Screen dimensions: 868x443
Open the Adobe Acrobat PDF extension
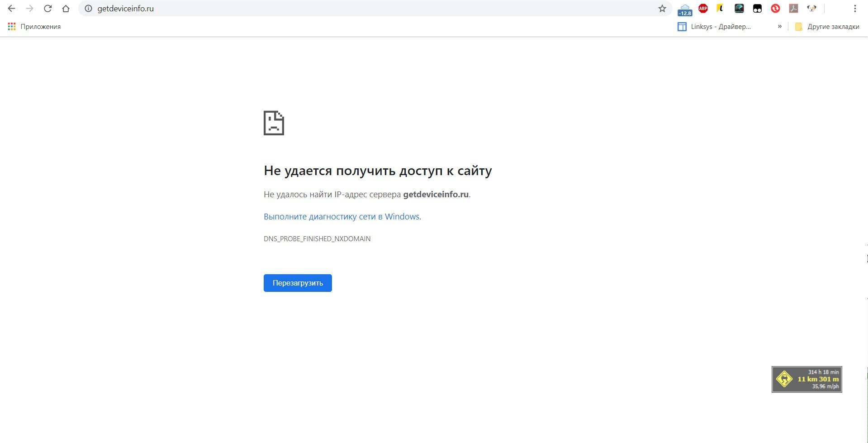tap(793, 8)
